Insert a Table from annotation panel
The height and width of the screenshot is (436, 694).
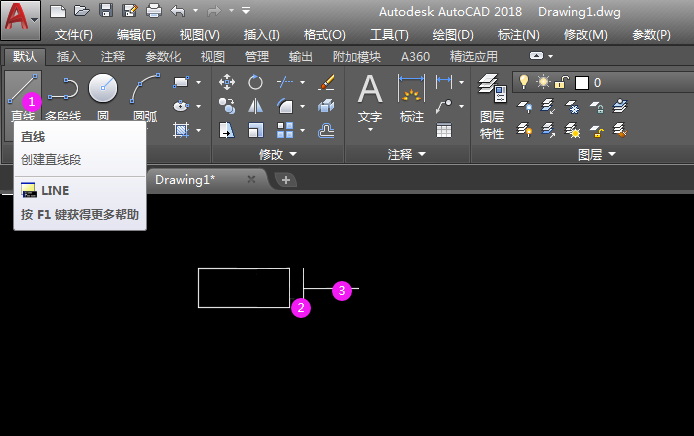tap(444, 130)
